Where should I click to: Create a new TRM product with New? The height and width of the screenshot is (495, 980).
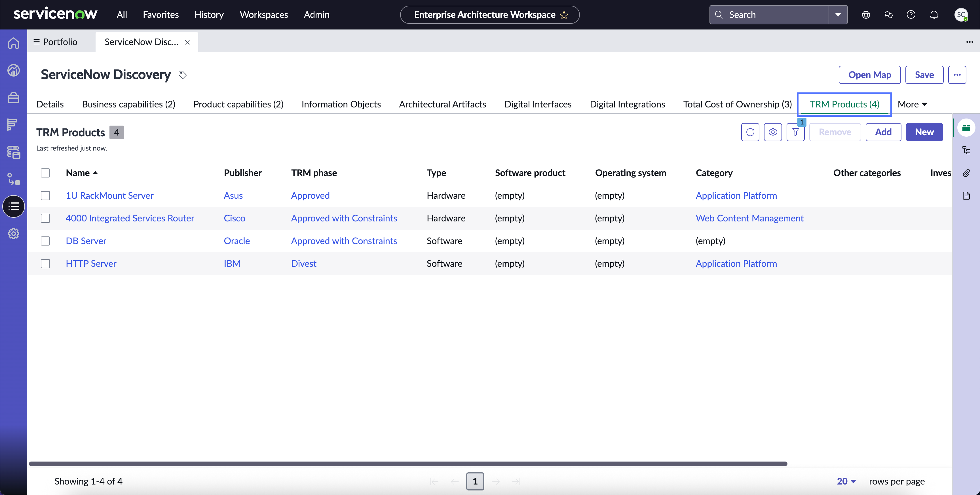coord(924,132)
